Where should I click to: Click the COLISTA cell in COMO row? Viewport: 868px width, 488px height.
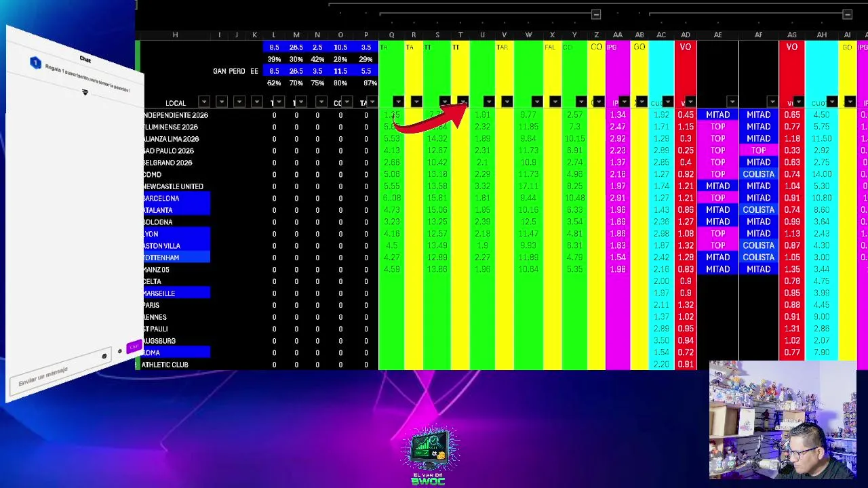coord(758,174)
